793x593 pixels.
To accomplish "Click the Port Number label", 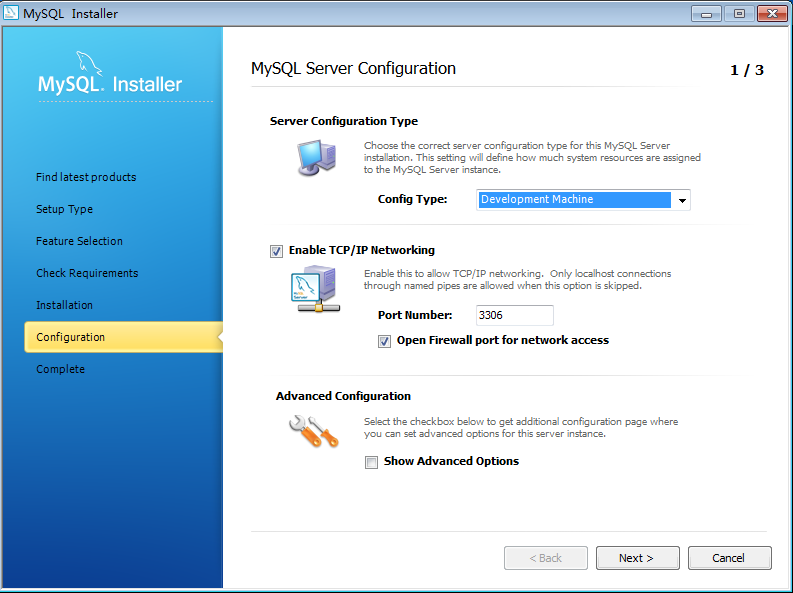I will 415,315.
